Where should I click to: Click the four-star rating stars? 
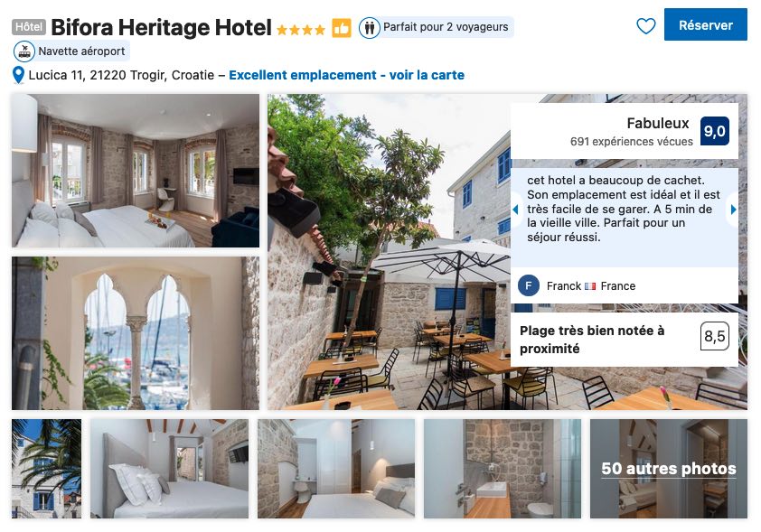[x=300, y=30]
